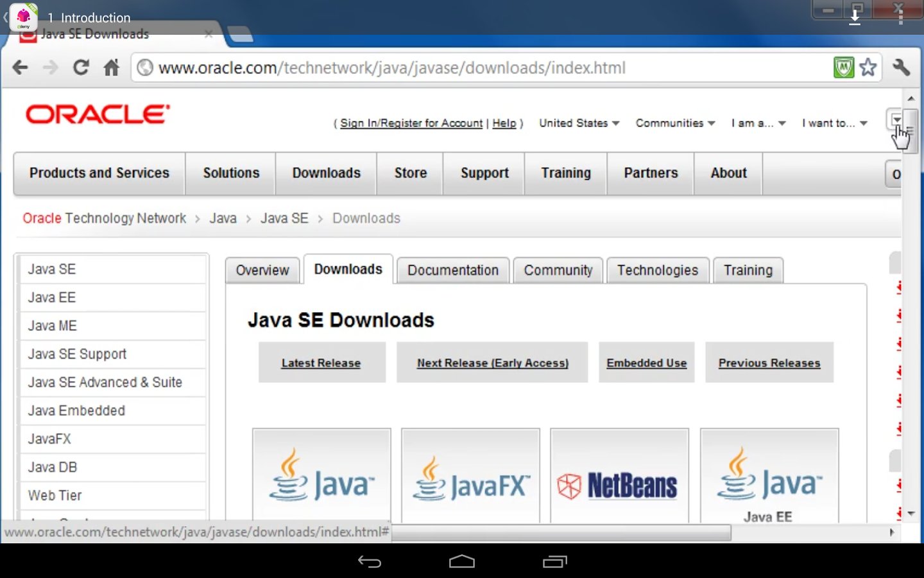Select Java SE Support in the sidebar
924x578 pixels.
pos(112,354)
